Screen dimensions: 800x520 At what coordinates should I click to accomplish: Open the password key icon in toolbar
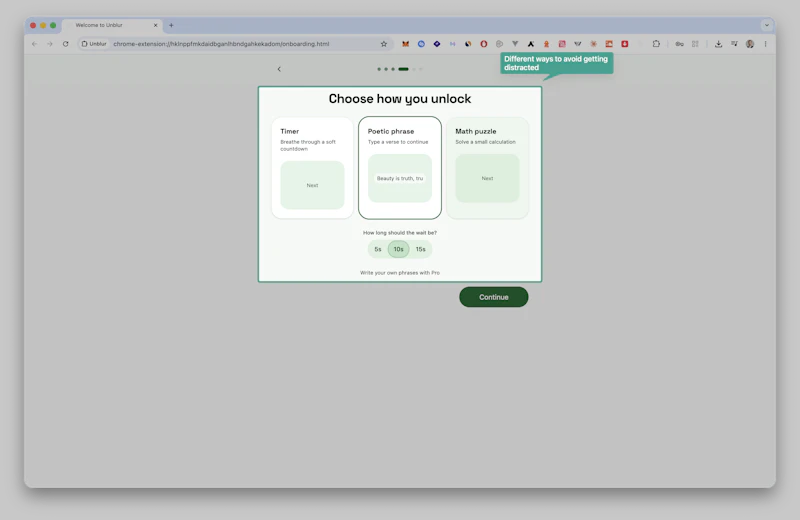[680, 44]
